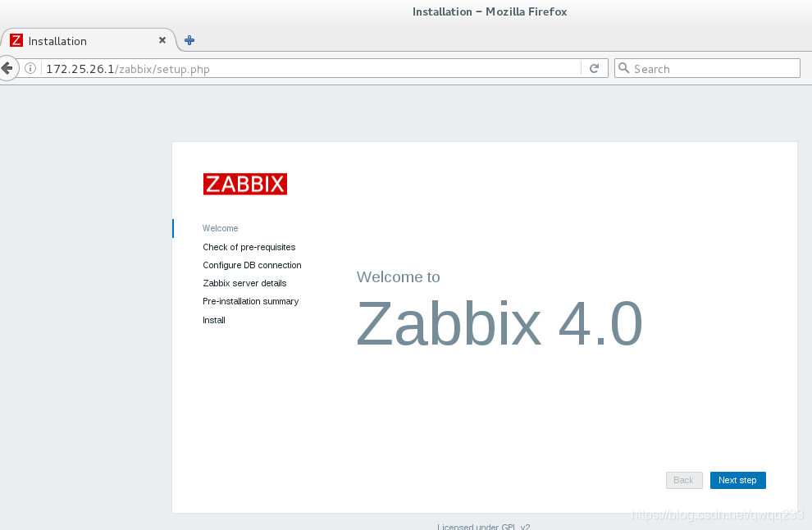Screen dimensions: 812x530
Task: Focus the URL address bar
Action: [311, 68]
